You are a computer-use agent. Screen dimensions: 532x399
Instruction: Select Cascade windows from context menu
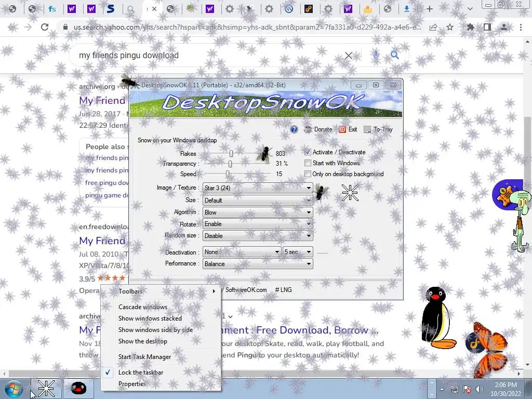(143, 307)
